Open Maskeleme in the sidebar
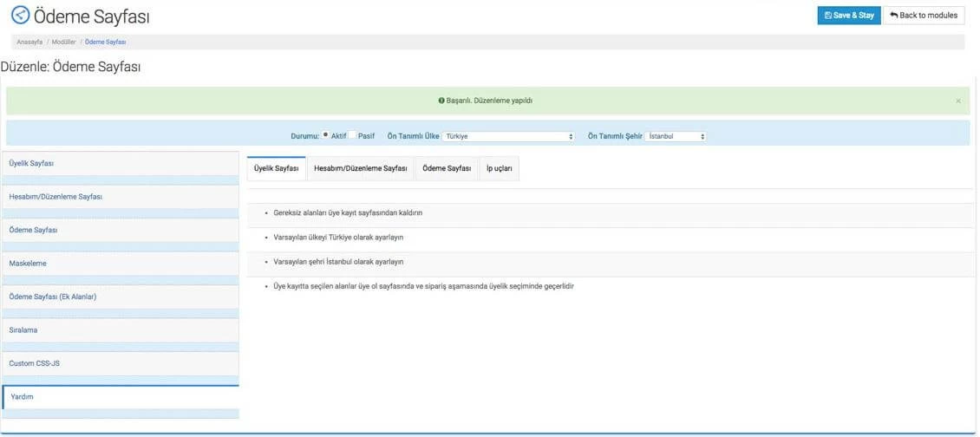The width and height of the screenshot is (980, 437). pos(121,264)
